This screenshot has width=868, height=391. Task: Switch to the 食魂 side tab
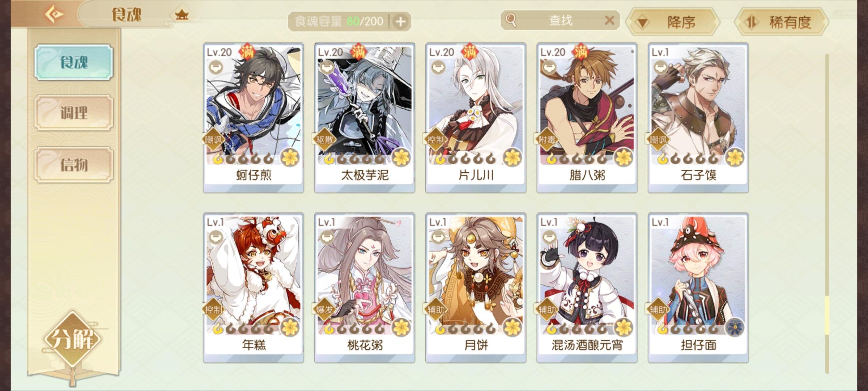74,62
